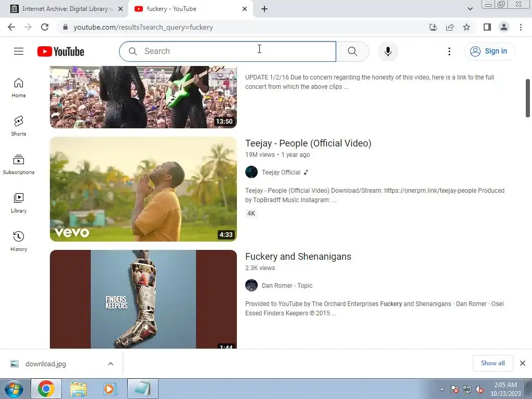The width and height of the screenshot is (532, 399).
Task: Click the share page icon
Action: pos(450,27)
